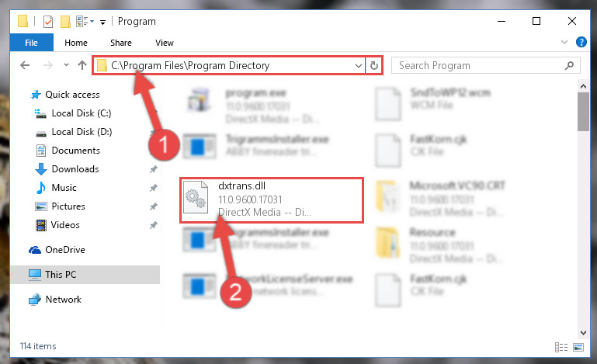Image resolution: width=597 pixels, height=364 pixels.
Task: Minimize the Program window
Action: [502, 21]
